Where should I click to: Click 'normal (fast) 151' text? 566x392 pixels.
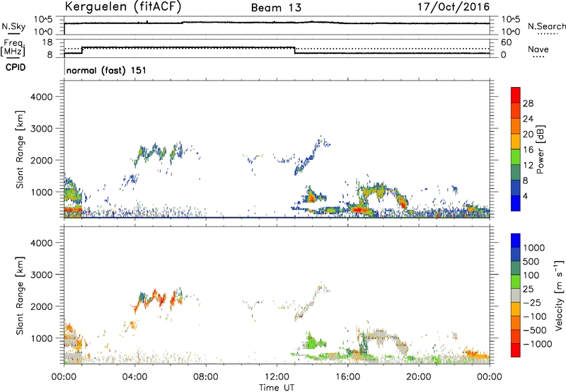click(107, 70)
